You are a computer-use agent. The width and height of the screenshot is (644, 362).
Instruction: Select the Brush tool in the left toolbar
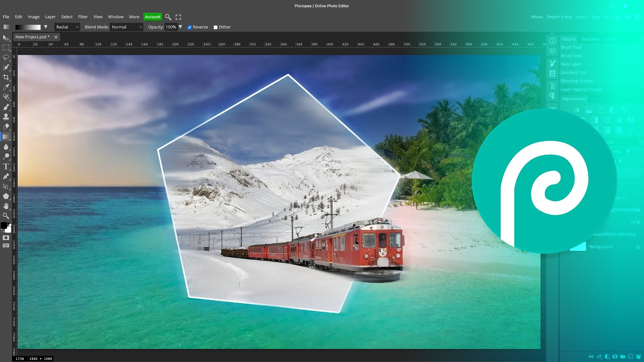pos(6,107)
